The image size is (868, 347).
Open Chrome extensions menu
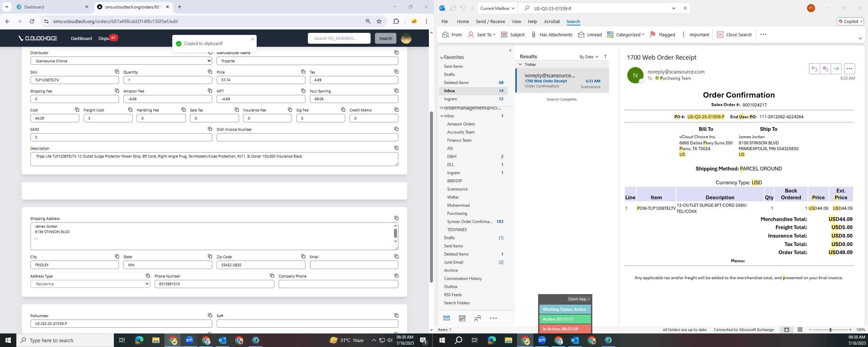click(x=396, y=21)
